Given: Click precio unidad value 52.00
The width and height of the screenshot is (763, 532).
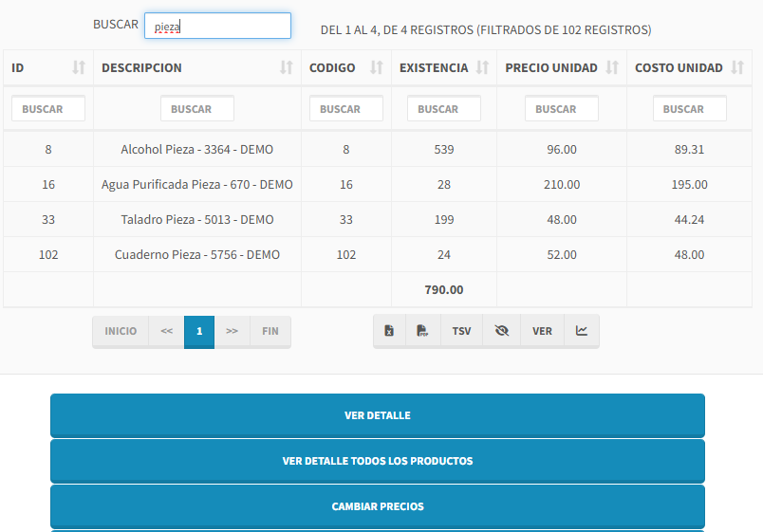Looking at the screenshot, I should pos(562,254).
